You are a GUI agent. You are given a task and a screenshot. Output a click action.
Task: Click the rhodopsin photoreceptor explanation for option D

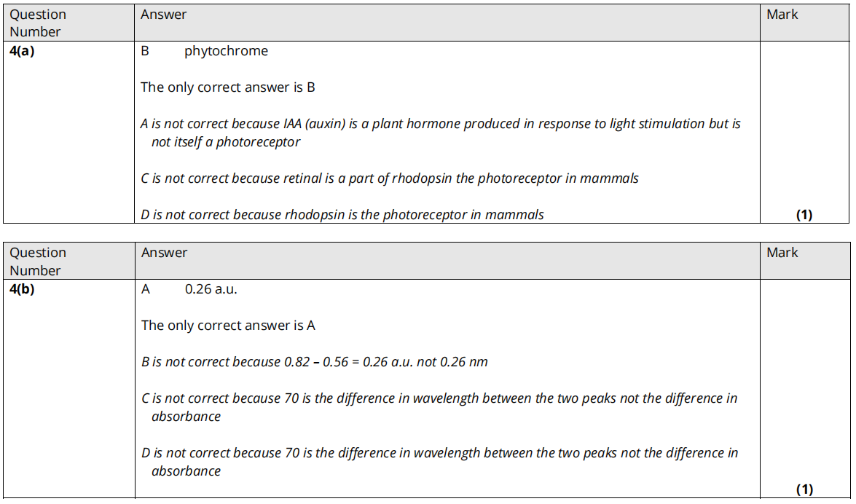point(342,215)
